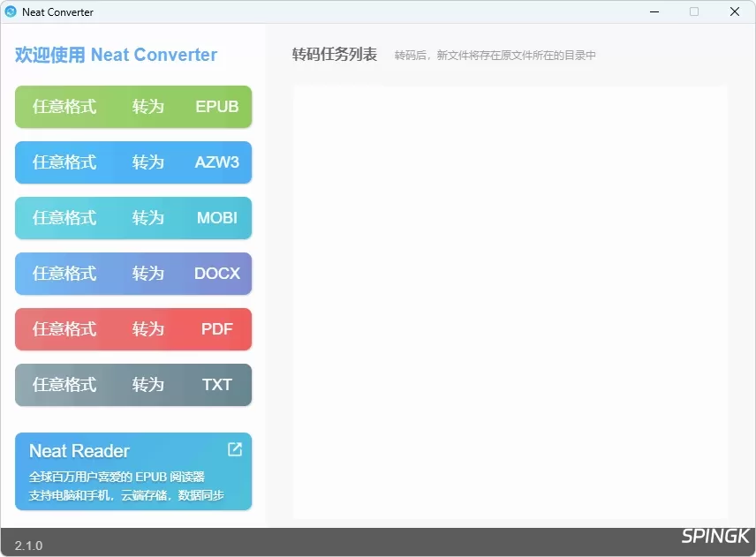Screen dimensions: 756x557
Task: Click the convert to EPUB button
Action: 133,107
